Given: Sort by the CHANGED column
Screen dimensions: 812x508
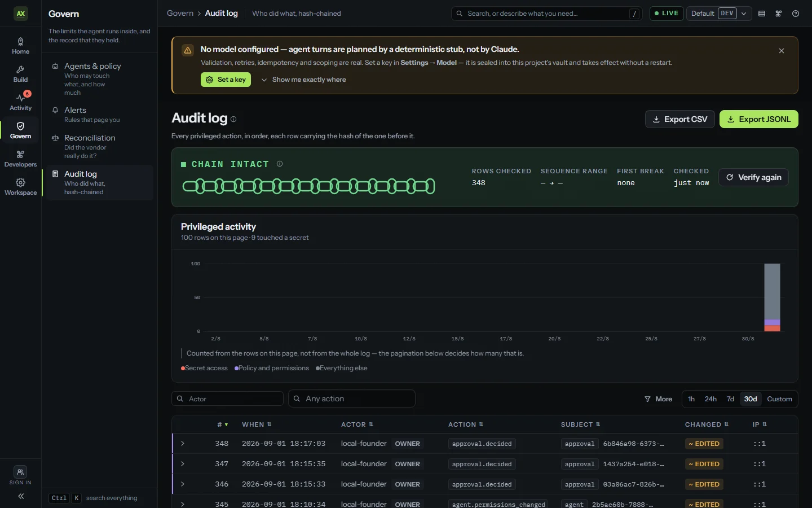Looking at the screenshot, I should pyautogui.click(x=707, y=424).
